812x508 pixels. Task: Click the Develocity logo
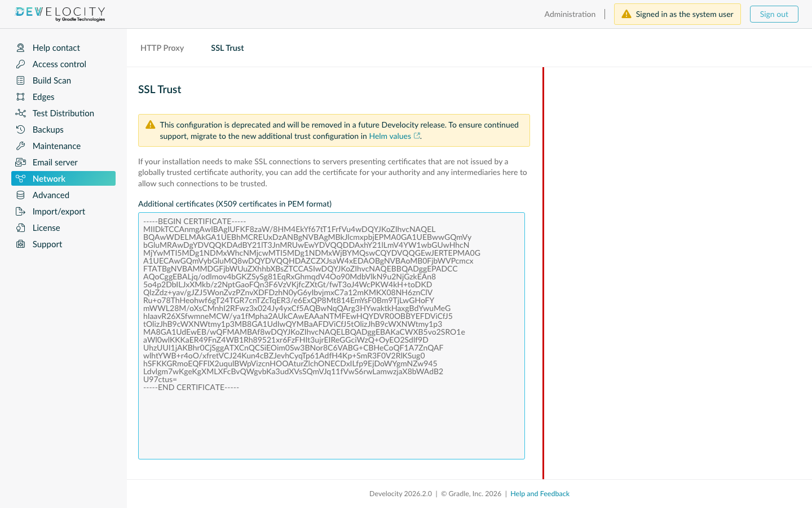[60, 14]
